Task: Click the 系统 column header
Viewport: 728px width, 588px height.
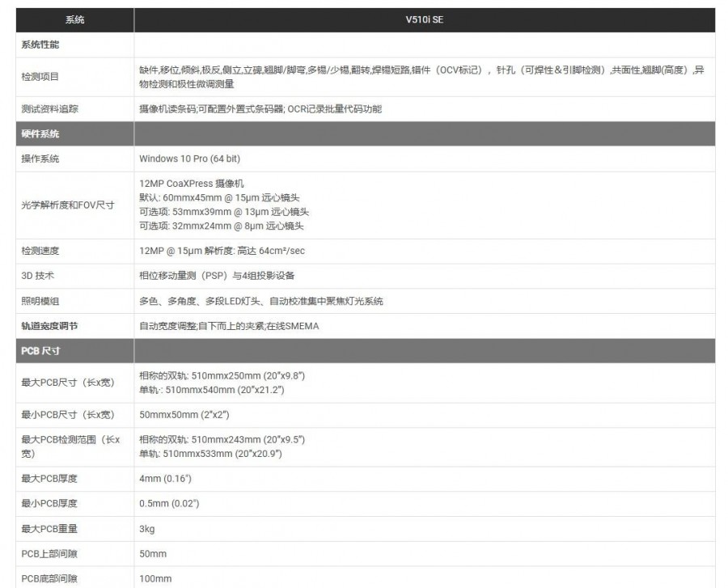Action: (74, 19)
